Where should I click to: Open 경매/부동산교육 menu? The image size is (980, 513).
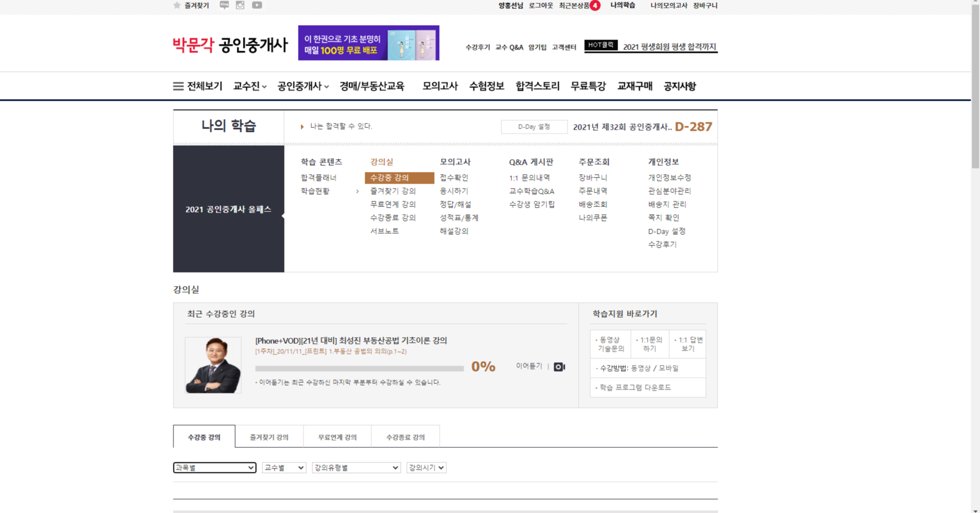coord(372,86)
